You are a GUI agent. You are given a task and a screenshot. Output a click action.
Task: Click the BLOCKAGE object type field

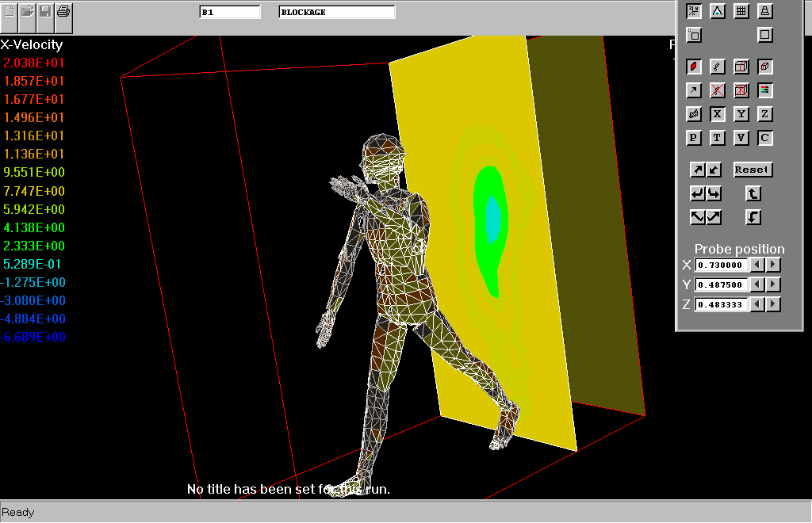336,12
